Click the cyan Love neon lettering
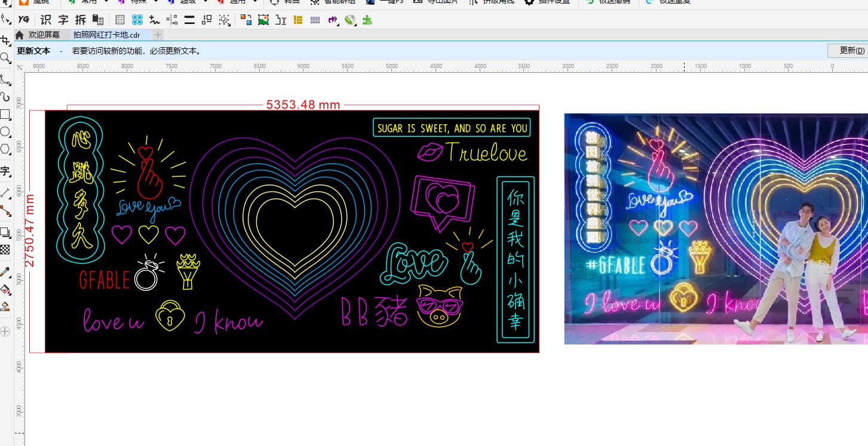868x446 pixels. pos(415,263)
